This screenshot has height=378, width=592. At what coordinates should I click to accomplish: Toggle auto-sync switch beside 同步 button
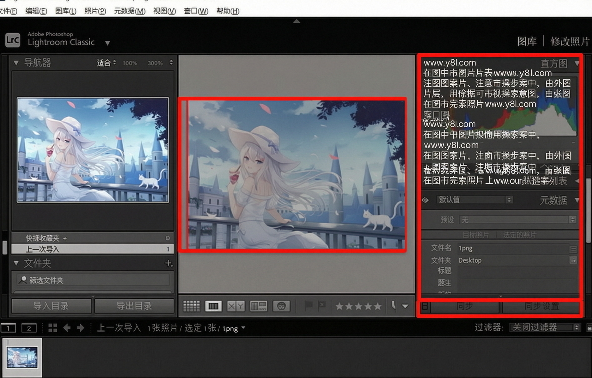point(425,307)
